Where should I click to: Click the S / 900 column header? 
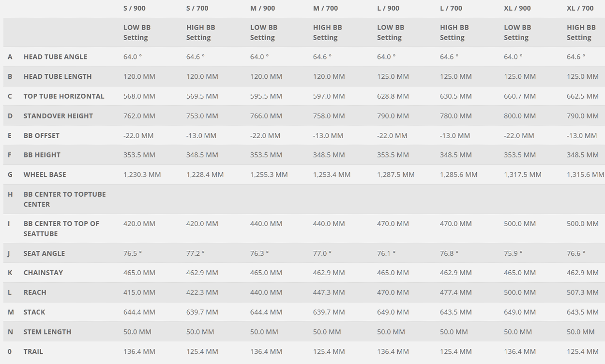tap(134, 8)
